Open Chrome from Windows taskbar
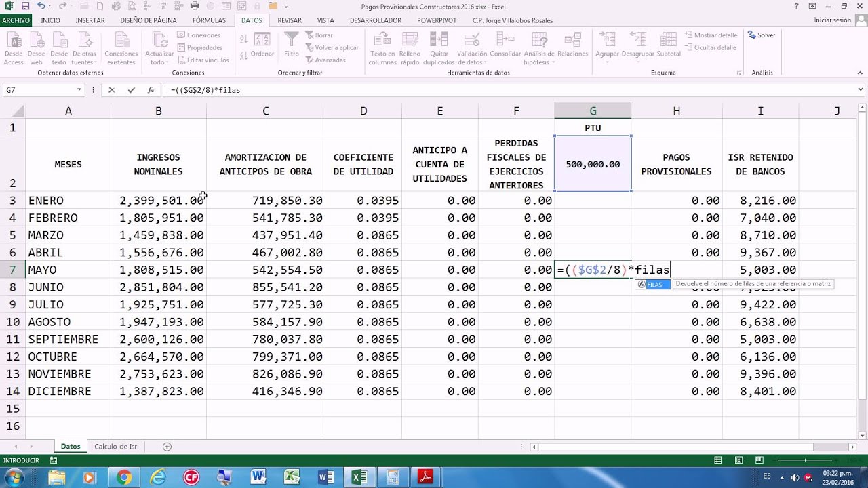 click(x=123, y=477)
